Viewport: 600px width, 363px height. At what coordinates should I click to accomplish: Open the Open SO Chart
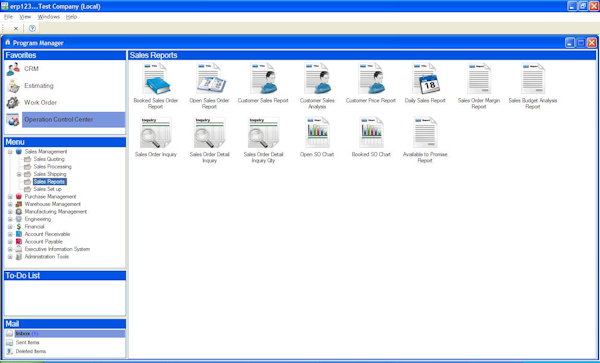317,133
